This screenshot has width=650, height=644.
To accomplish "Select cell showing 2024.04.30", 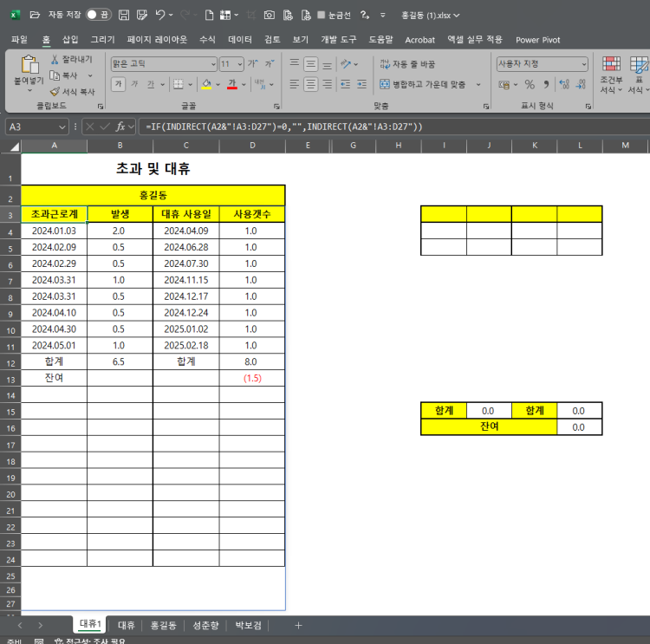I will tap(54, 329).
